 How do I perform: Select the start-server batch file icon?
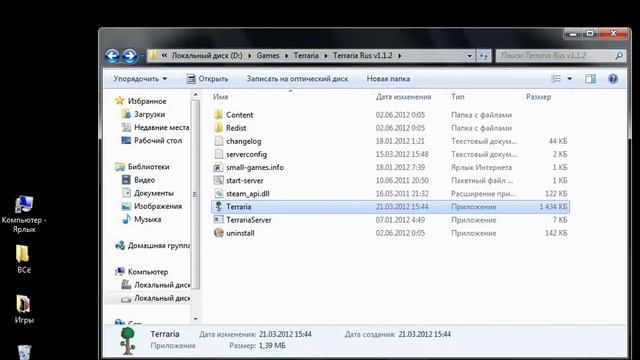(x=219, y=180)
